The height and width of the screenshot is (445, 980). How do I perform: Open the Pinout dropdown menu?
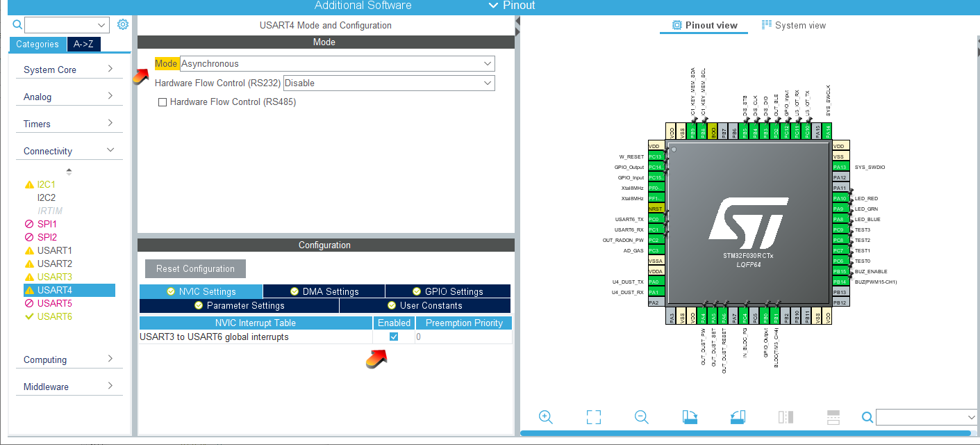tap(512, 6)
